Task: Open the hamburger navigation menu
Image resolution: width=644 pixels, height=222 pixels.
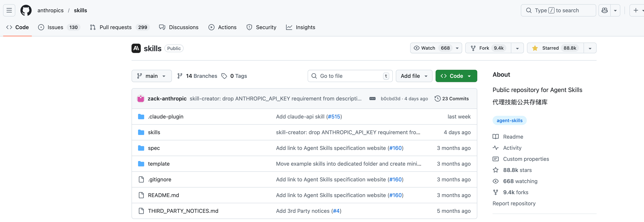Action: pyautogui.click(x=9, y=10)
